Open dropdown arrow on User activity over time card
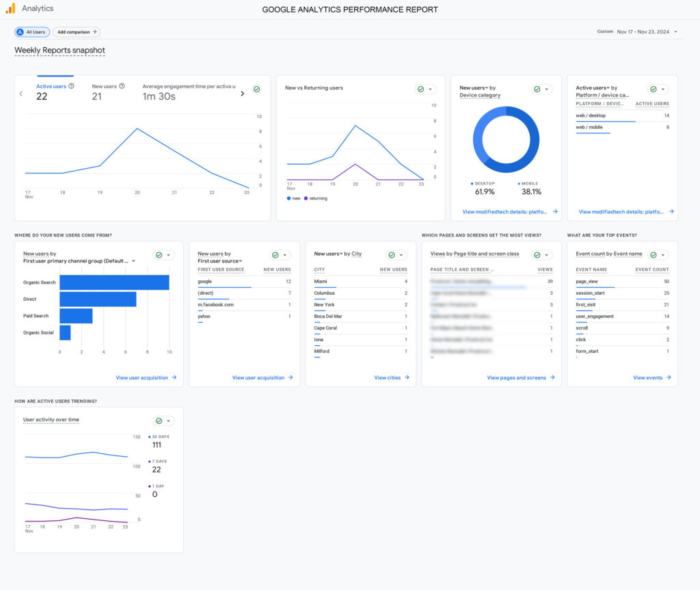This screenshot has width=700, height=590. click(x=169, y=420)
